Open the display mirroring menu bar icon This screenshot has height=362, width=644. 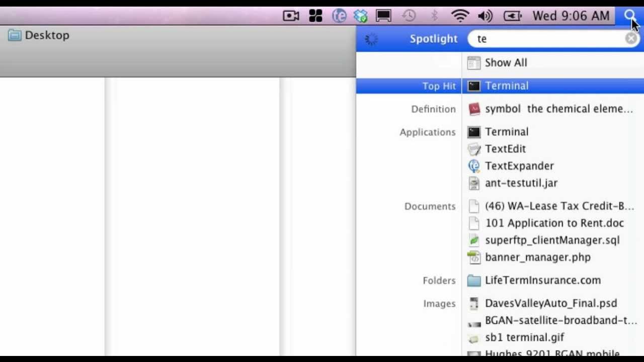pyautogui.click(x=383, y=16)
